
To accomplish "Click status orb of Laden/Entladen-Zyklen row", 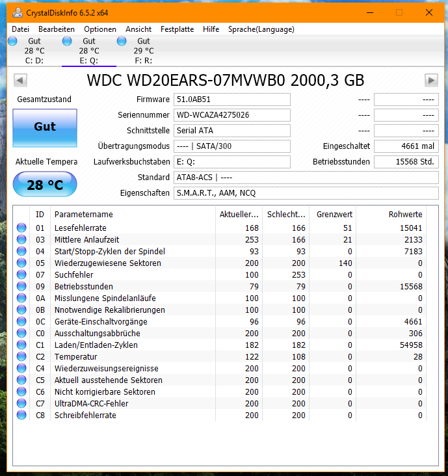I will tap(21, 345).
